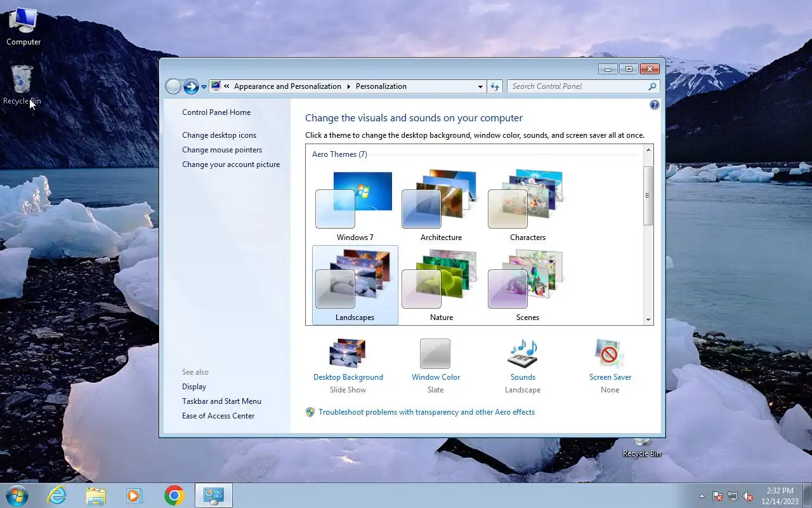Click the address bar Control Panel icon
The width and height of the screenshot is (812, 508).
click(x=216, y=86)
